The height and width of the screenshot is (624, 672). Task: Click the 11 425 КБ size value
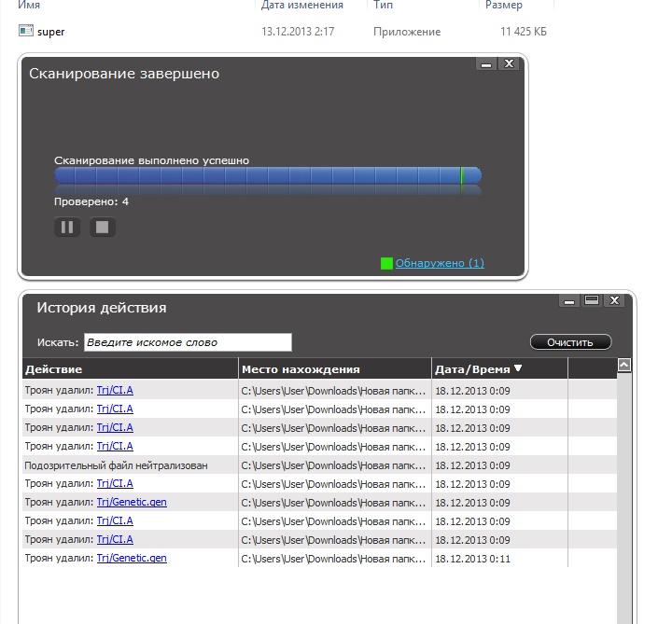pos(524,32)
